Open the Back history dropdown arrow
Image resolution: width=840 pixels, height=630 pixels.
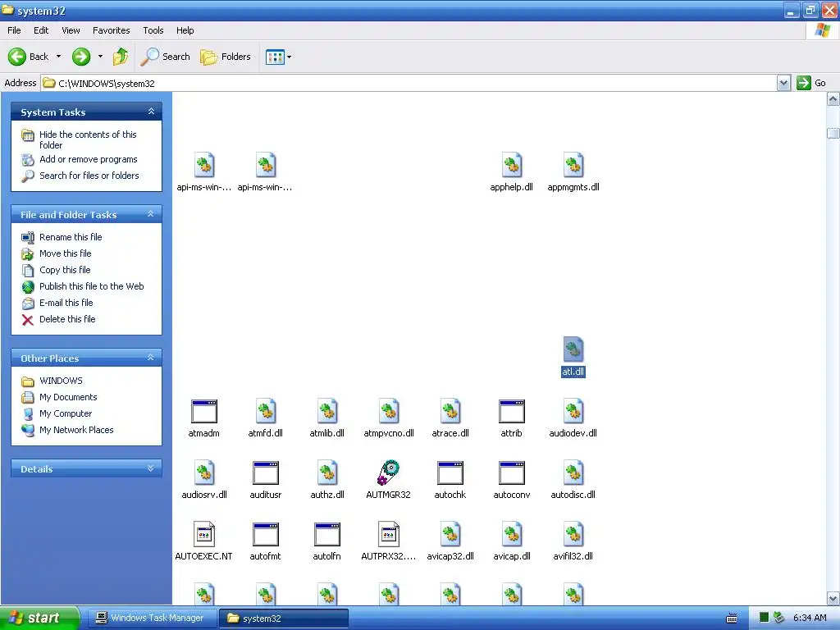[x=58, y=57]
